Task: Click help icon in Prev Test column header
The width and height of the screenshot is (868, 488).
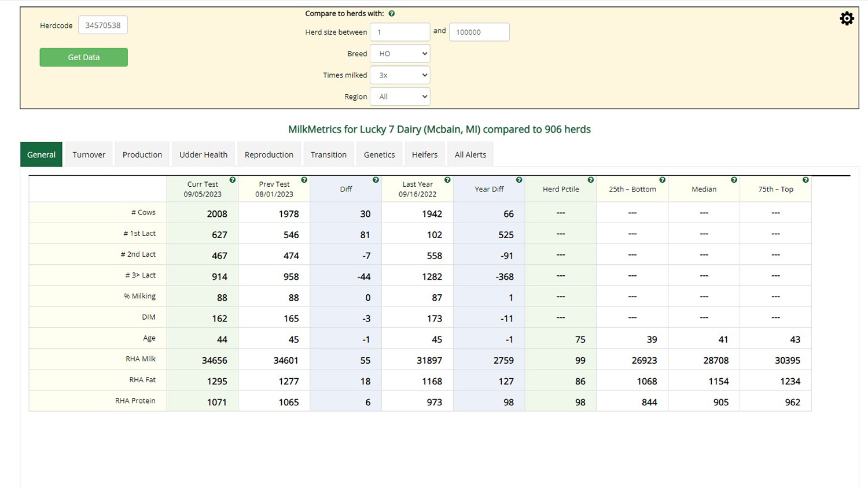Action: click(x=304, y=180)
